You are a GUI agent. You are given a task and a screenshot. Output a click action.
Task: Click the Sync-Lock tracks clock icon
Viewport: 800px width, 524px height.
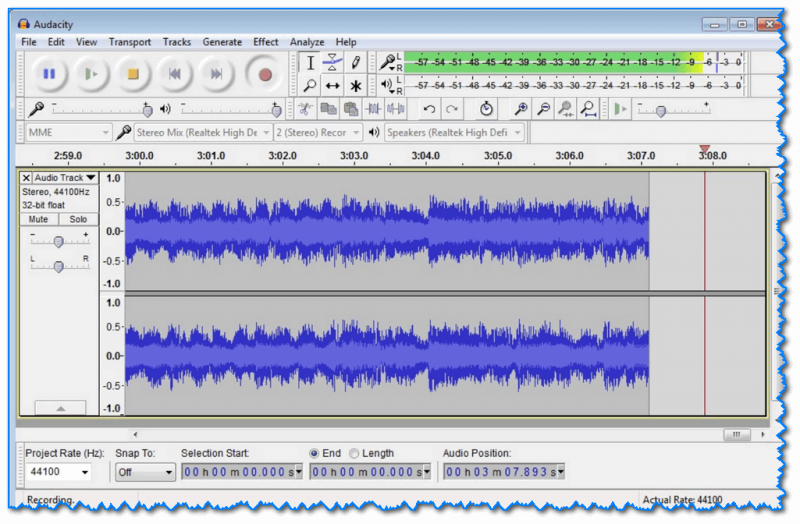tap(486, 109)
